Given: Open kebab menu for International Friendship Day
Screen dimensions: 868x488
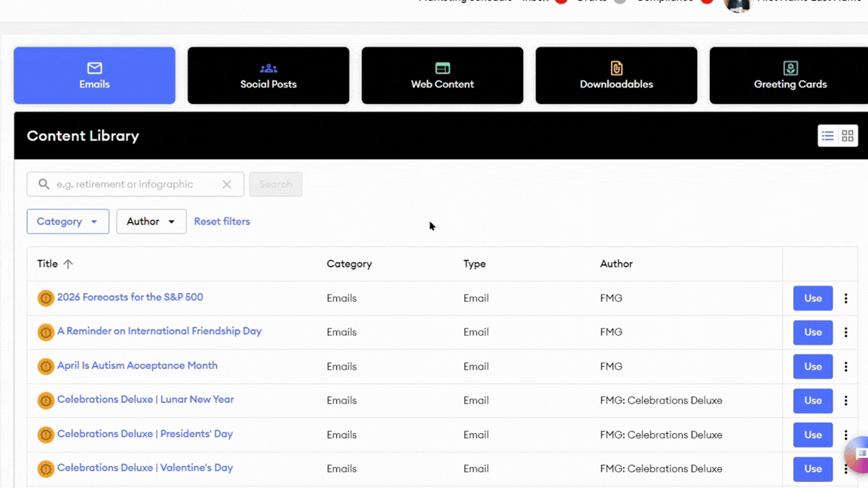Looking at the screenshot, I should tap(845, 333).
